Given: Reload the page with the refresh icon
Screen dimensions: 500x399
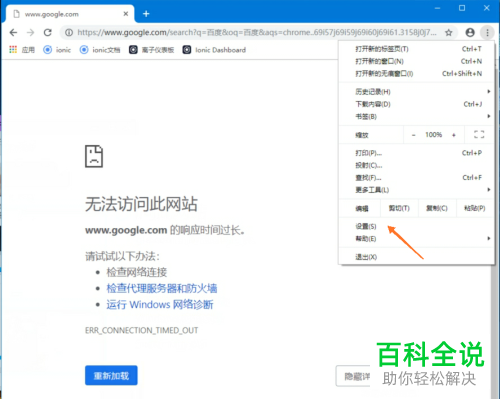Looking at the screenshot, I should (48, 32).
